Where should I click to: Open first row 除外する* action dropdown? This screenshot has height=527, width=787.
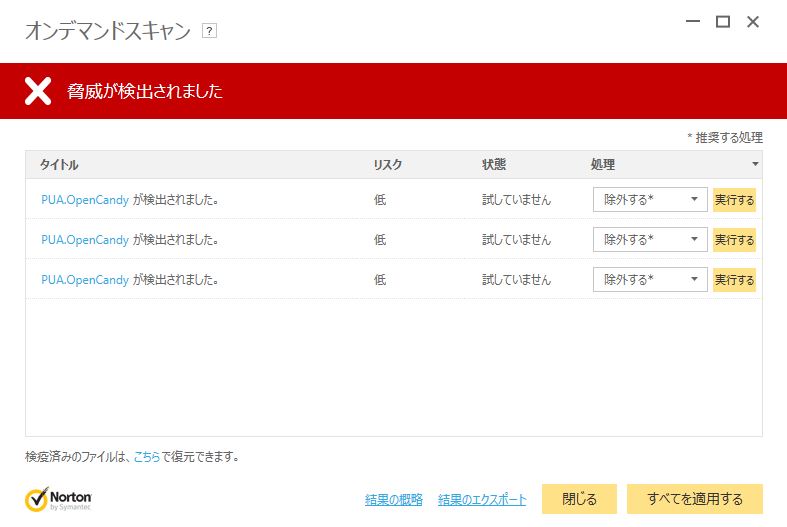pyautogui.click(x=650, y=200)
